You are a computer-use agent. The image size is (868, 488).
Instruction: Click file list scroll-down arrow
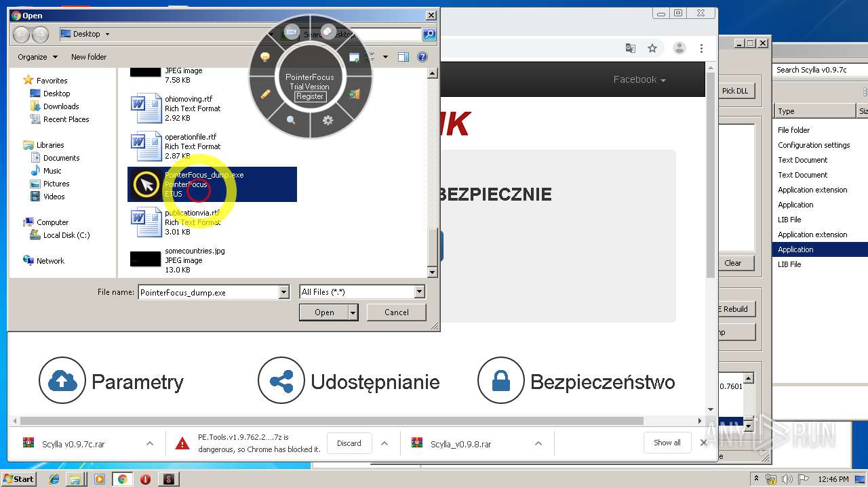[x=433, y=272]
